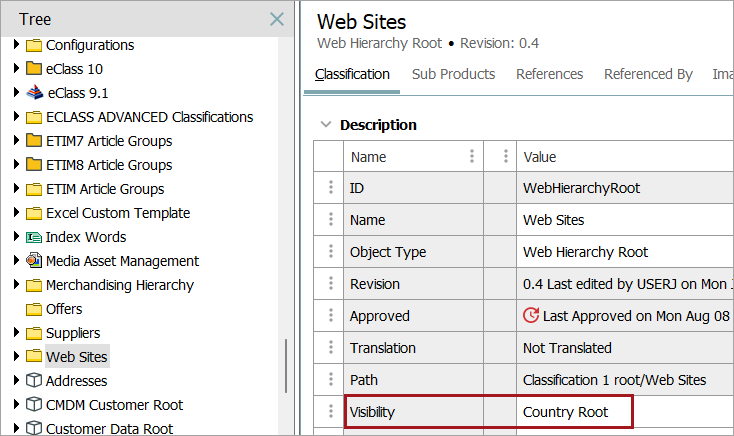Click the Web Sites folder icon
734x436 pixels.
click(x=34, y=357)
